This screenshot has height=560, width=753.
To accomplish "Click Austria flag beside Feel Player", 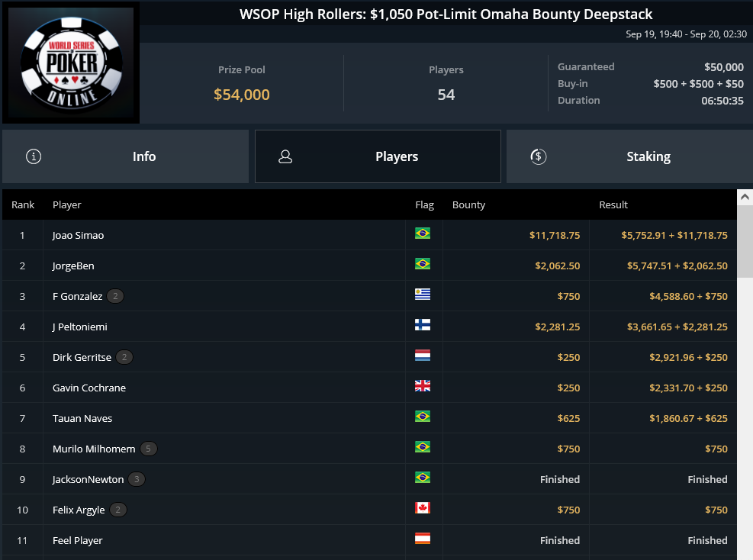I will pos(423,539).
